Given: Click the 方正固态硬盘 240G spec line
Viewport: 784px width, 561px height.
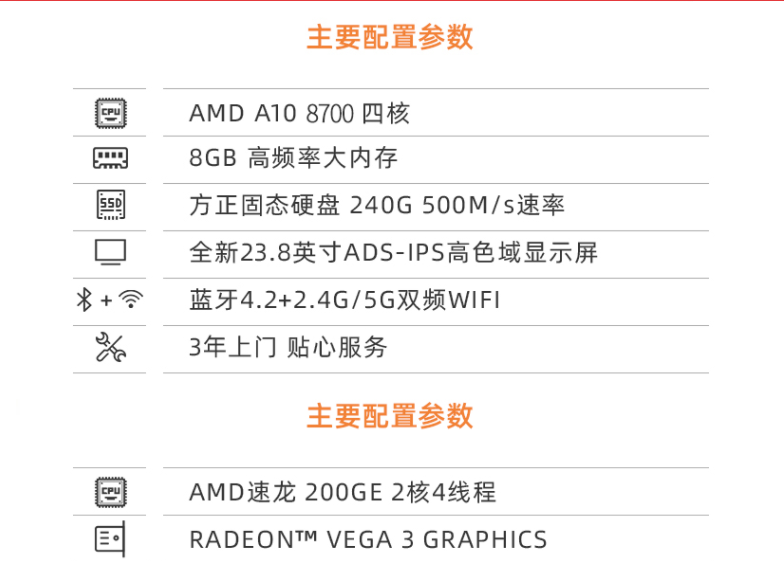Looking at the screenshot, I should (377, 205).
